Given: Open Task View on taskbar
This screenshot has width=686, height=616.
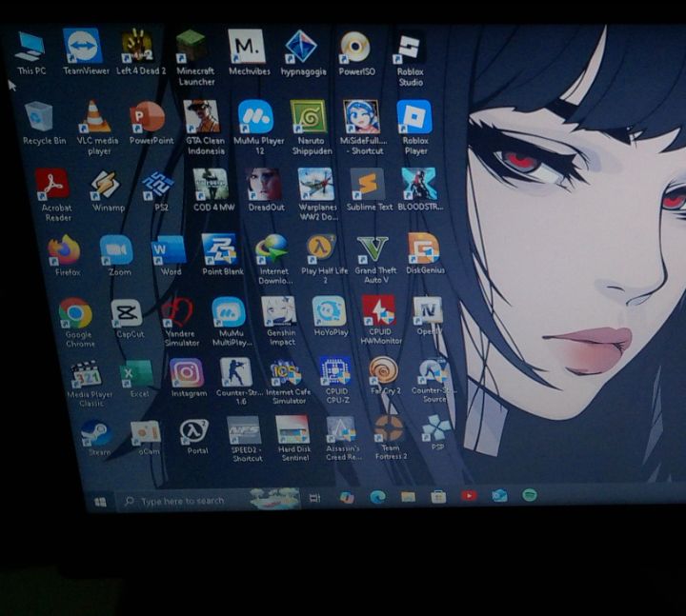Looking at the screenshot, I should pos(314,498).
